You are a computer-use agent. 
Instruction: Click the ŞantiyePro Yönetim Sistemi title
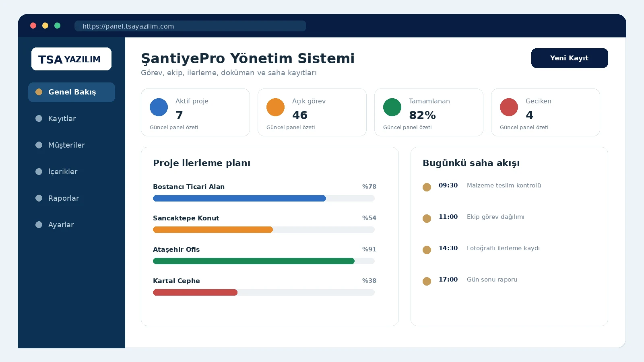[248, 59]
